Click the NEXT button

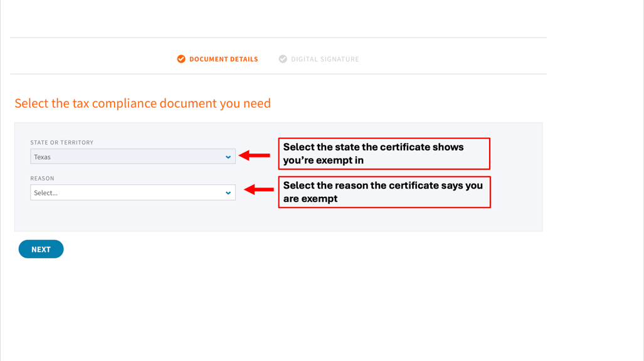pos(41,249)
